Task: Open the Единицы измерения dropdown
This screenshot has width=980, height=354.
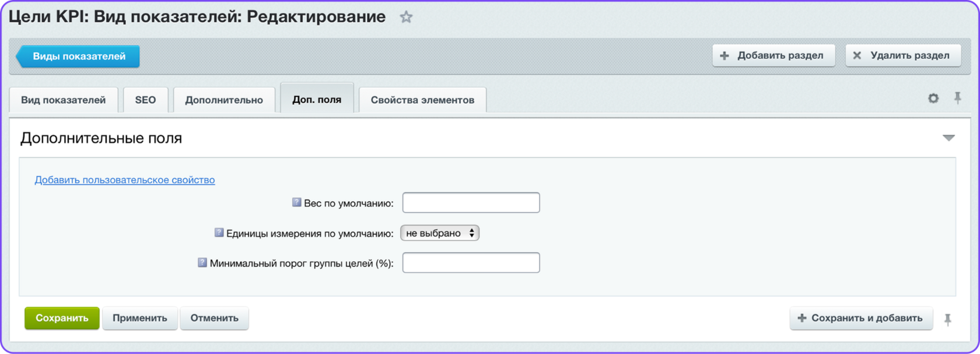Action: 440,233
